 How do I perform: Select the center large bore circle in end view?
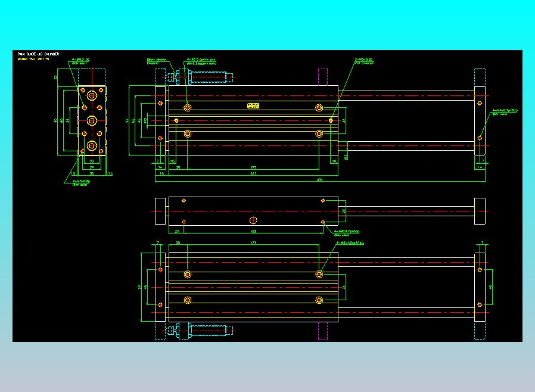pos(92,120)
